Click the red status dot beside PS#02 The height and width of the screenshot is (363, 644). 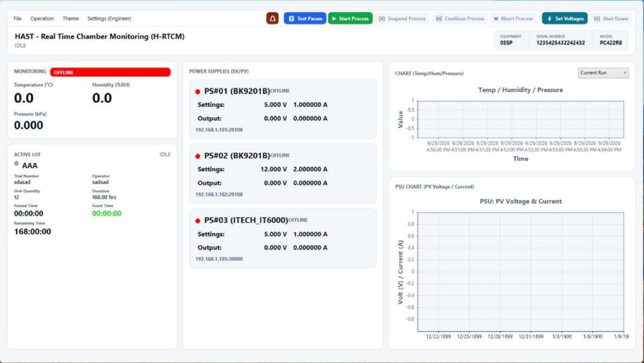tap(197, 156)
